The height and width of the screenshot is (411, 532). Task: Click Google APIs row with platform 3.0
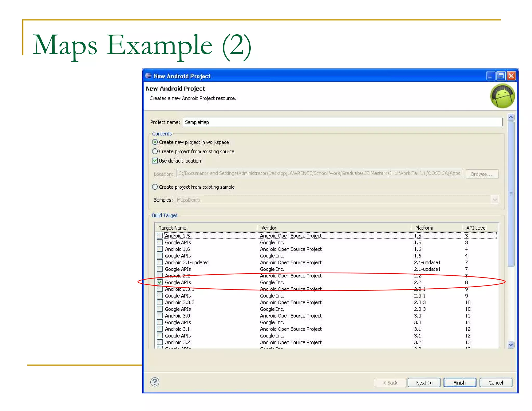point(327,322)
